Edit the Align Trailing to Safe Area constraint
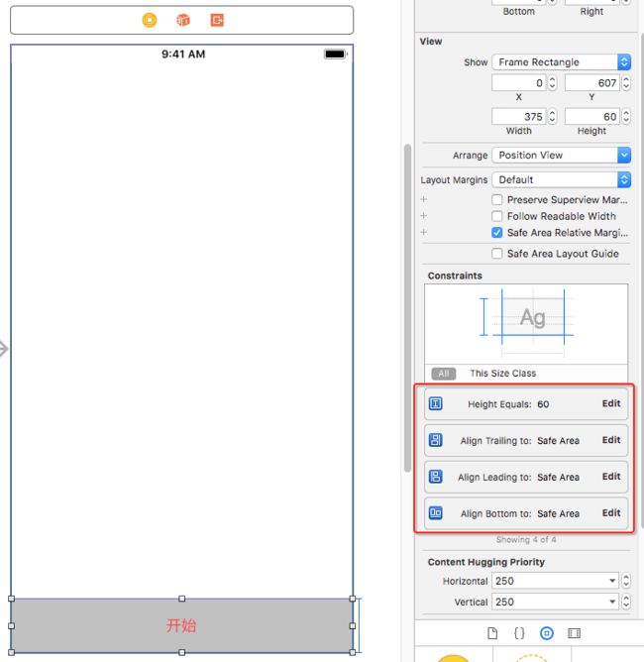644x662 pixels. (x=611, y=440)
